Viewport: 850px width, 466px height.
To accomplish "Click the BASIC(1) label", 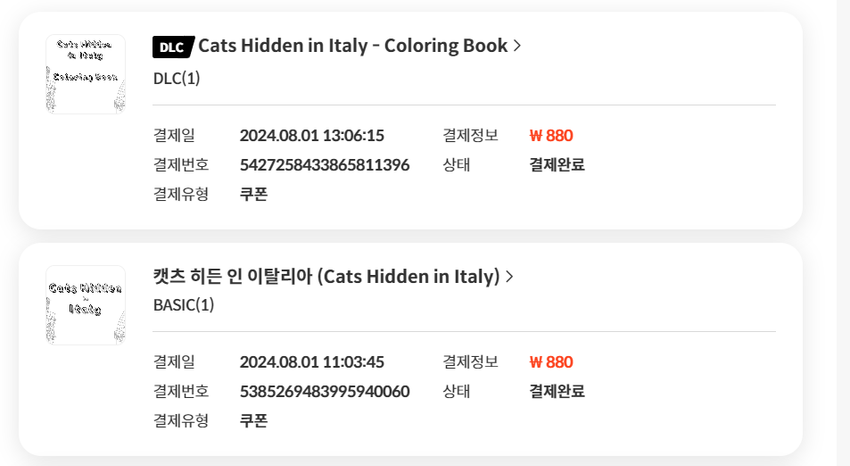I will (184, 305).
